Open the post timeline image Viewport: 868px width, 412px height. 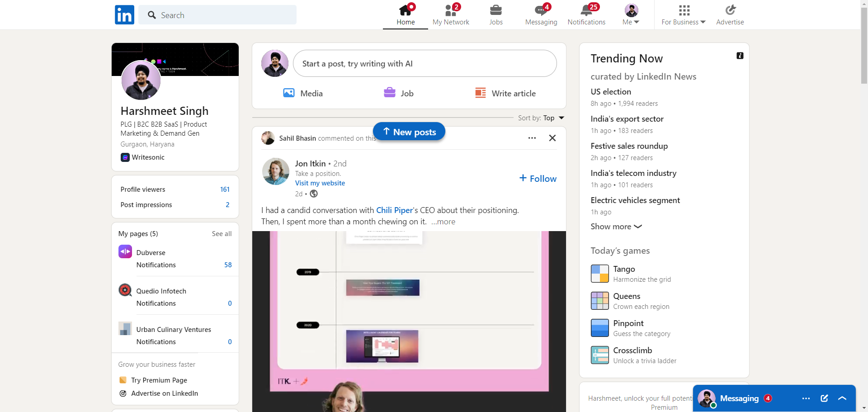[409, 321]
